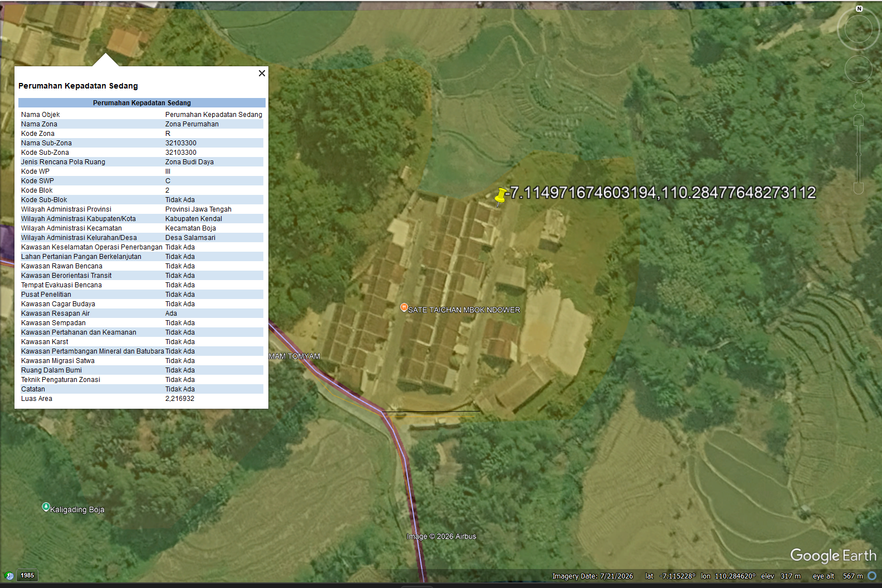This screenshot has width=882, height=588.
Task: Select the yellow pushpin placemark
Action: (501, 196)
